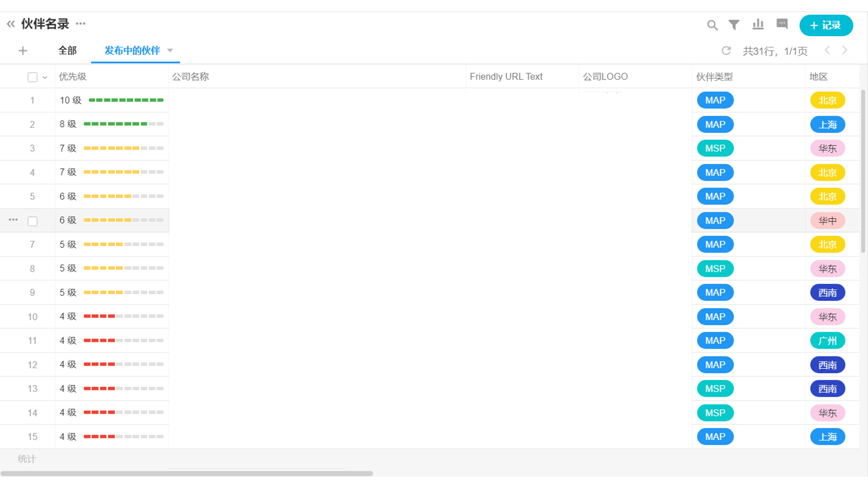Tick the checkbox on the hovered row
The width and height of the screenshot is (868, 488).
33,221
